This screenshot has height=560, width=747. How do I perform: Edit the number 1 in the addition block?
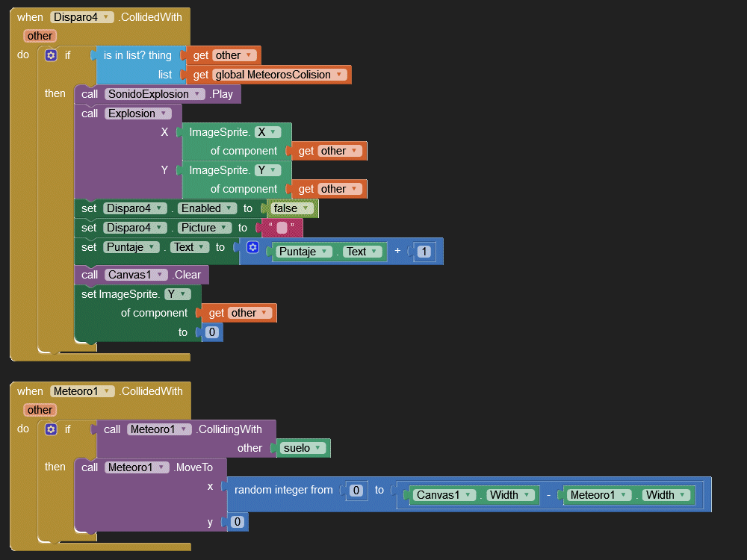(424, 252)
